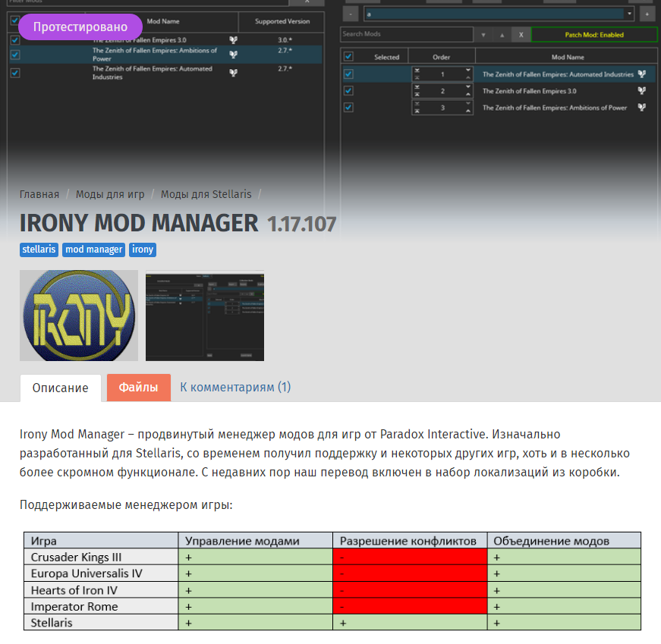This screenshot has width=661, height=644.
Task: Switch to the Описание tab
Action: tap(60, 388)
